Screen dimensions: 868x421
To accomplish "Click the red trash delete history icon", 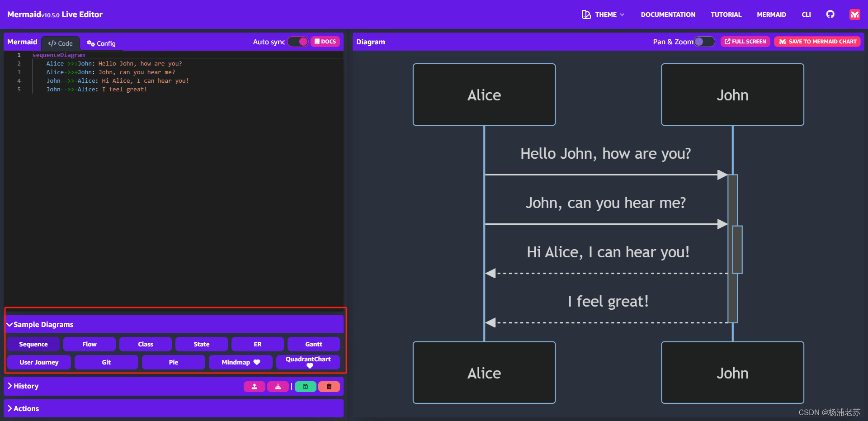I will pyautogui.click(x=329, y=387).
